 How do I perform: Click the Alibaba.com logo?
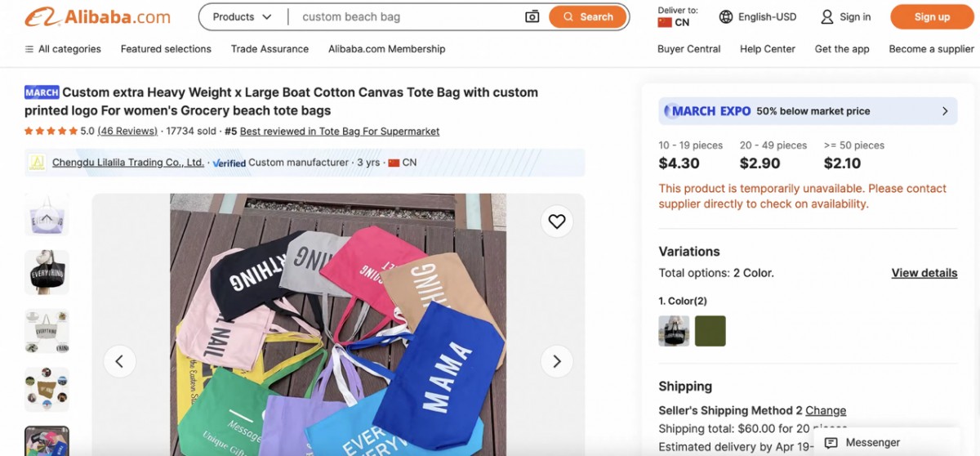tap(97, 17)
